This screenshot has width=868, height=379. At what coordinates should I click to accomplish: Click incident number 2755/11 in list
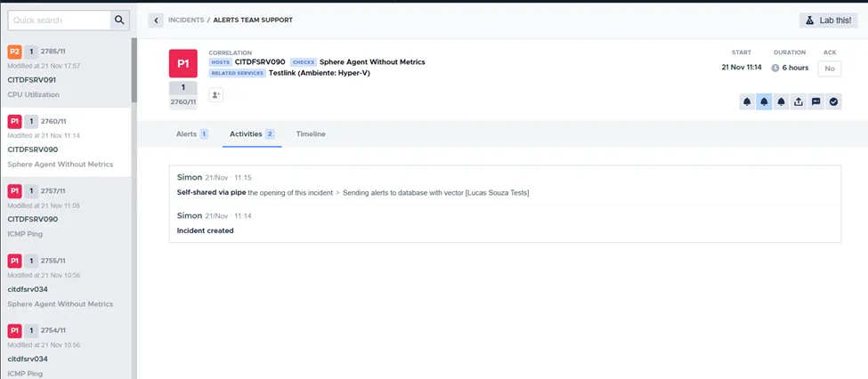53,261
